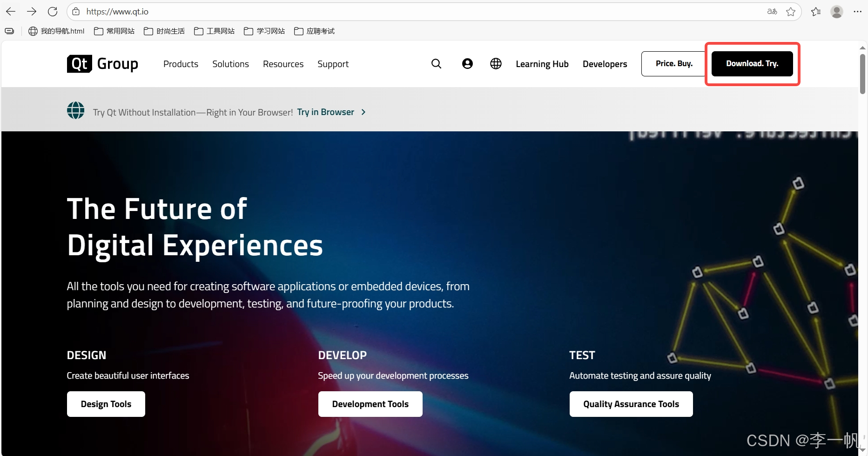This screenshot has width=868, height=456.
Task: Open the Developers menu item
Action: click(605, 64)
